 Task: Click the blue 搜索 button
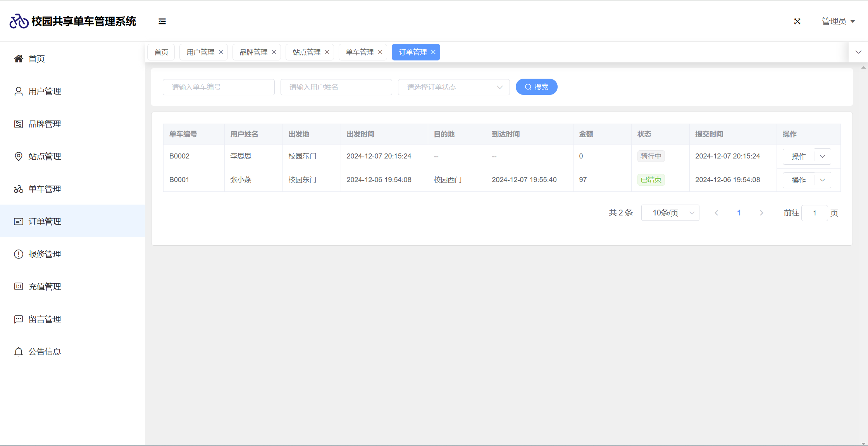coord(536,87)
